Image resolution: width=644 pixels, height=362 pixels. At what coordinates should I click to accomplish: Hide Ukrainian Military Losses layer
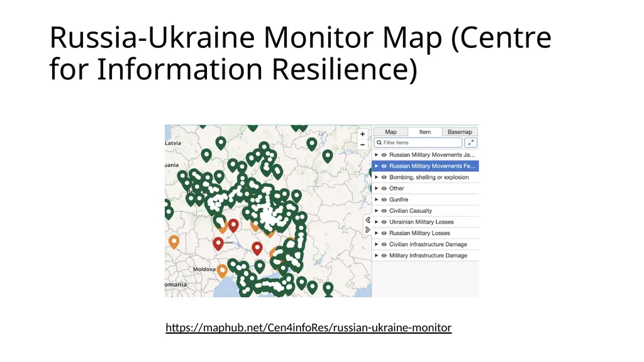(x=384, y=222)
